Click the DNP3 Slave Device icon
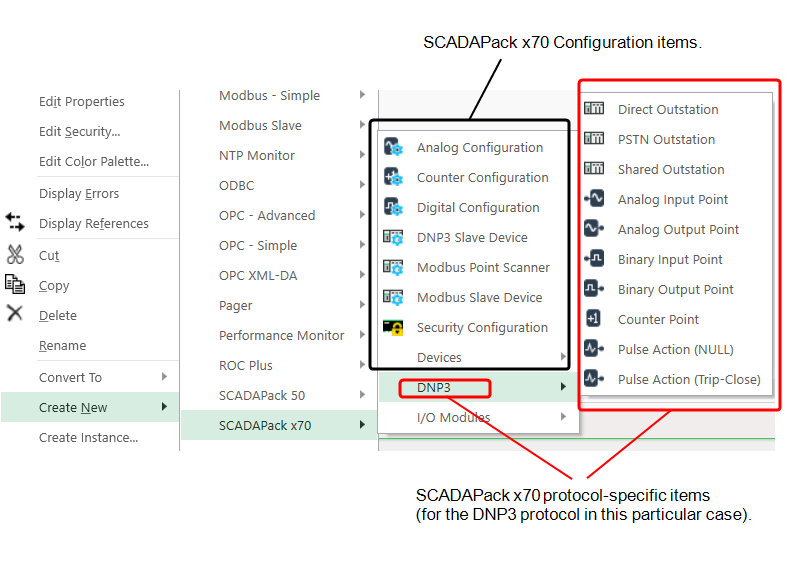Screen dimensions: 790x568 click(x=393, y=237)
